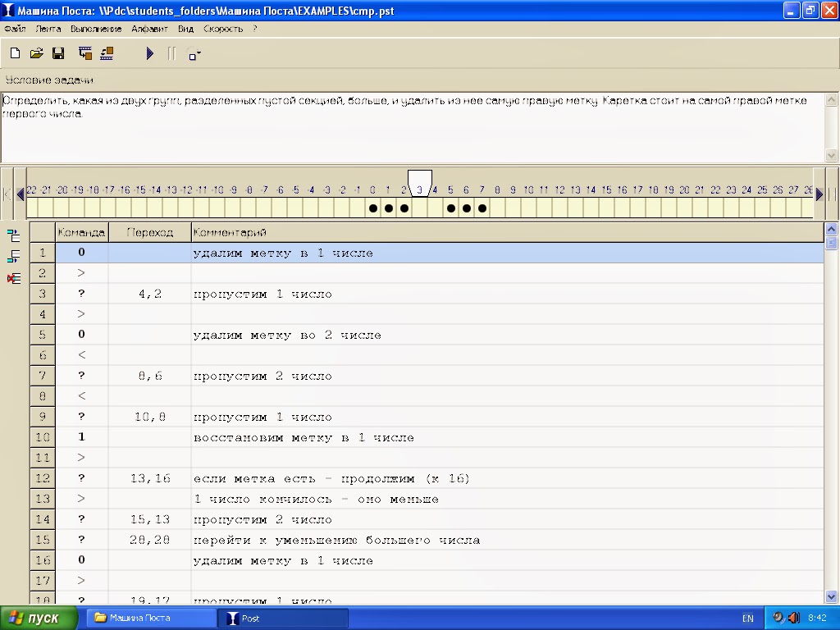Select comment "перейти к уменьшению большего числа"
This screenshot has width=840, height=630.
point(336,540)
